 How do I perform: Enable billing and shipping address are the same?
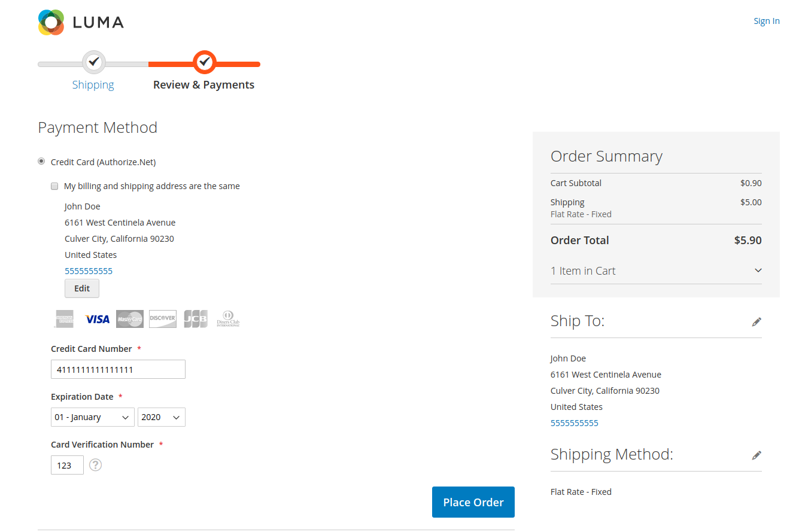tap(54, 186)
